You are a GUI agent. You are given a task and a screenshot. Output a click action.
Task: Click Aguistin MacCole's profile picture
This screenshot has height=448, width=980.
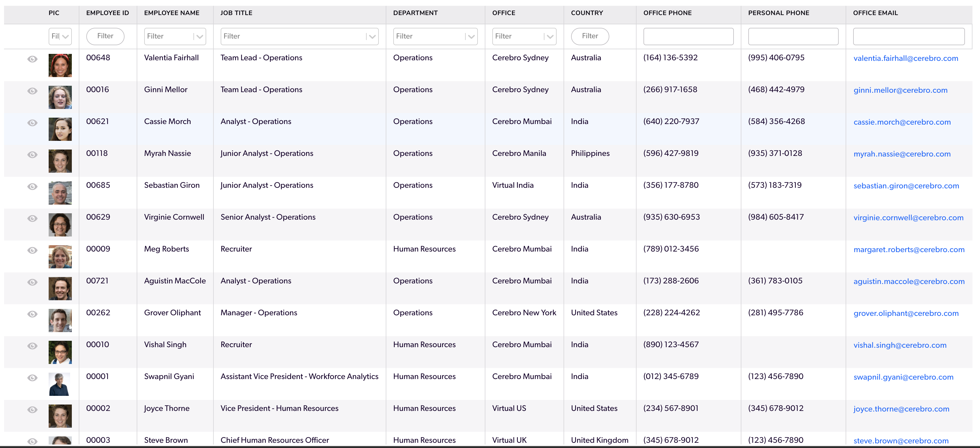60,288
